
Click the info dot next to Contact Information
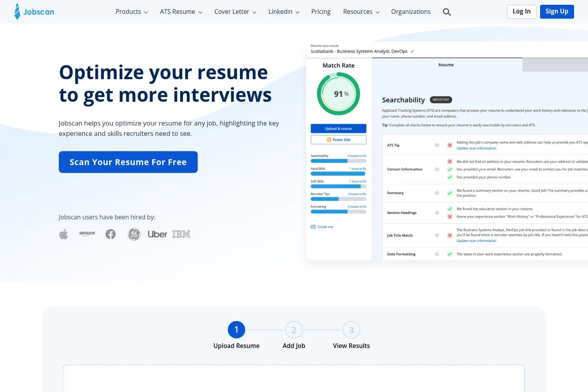tap(437, 169)
